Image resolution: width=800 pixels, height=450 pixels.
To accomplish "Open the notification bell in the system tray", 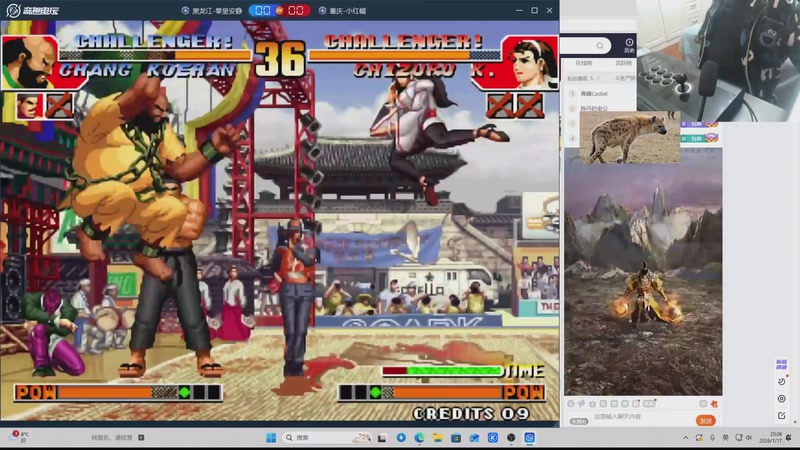I will click(x=789, y=438).
